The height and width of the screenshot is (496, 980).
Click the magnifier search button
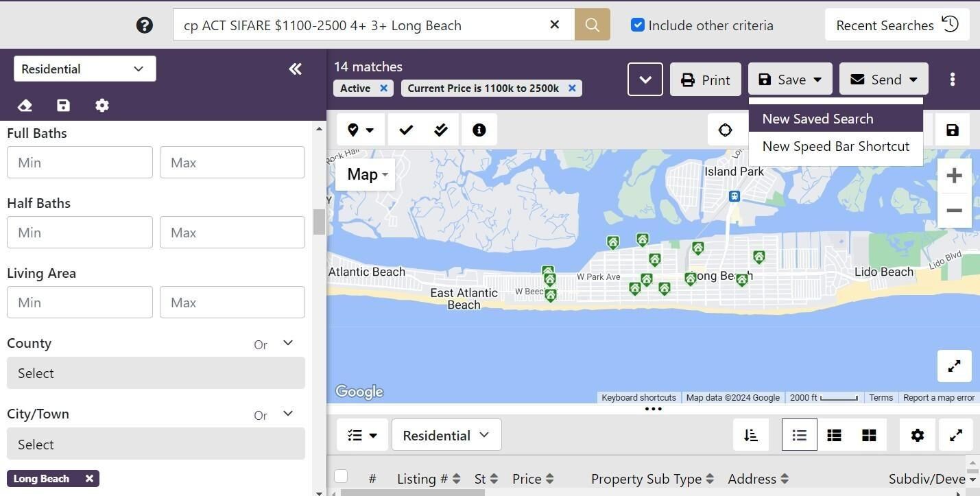(592, 25)
